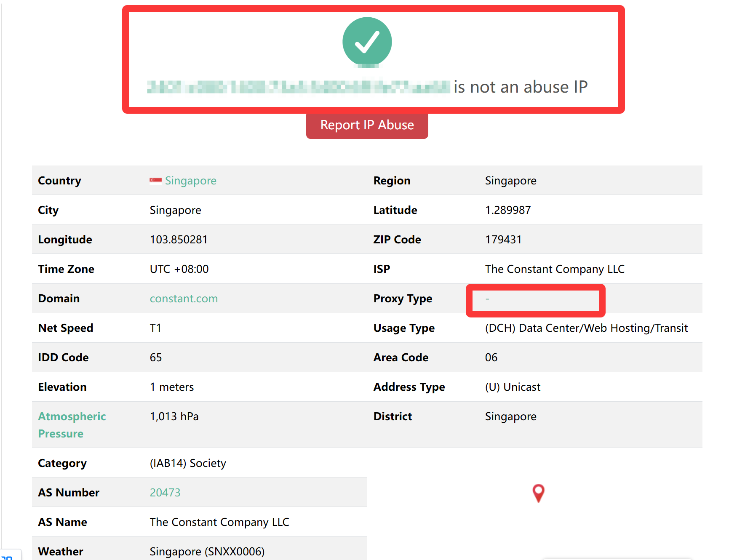Open the Atmospheric Pressure link
Screen dimensions: 737x560
[72, 425]
